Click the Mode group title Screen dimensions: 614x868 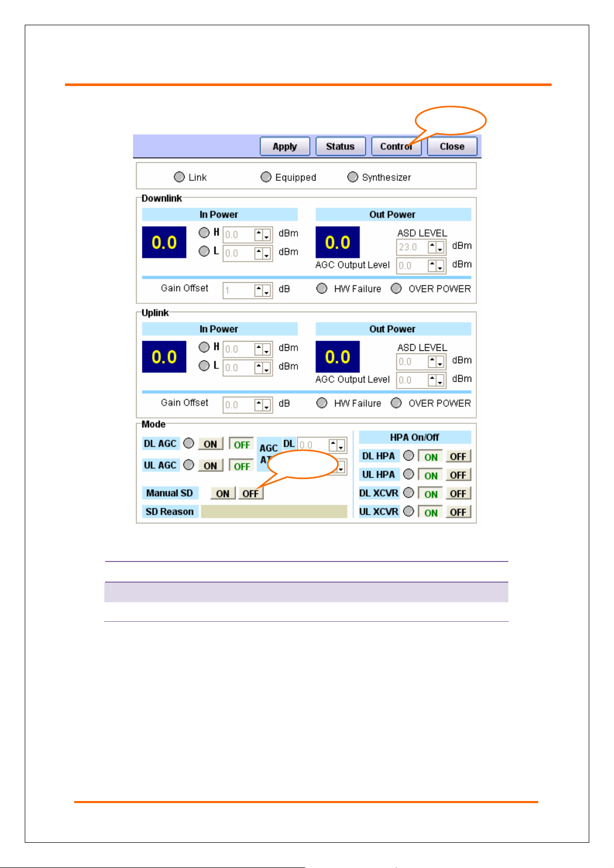pyautogui.click(x=154, y=424)
